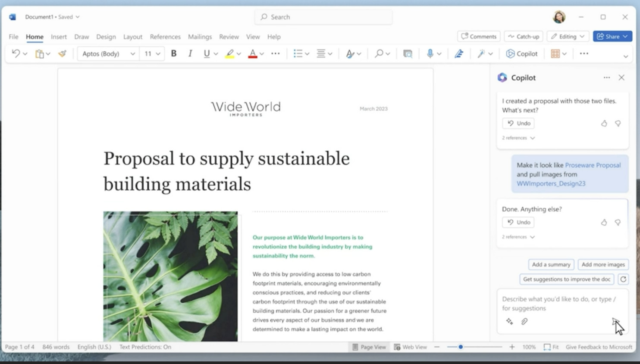Image resolution: width=640 pixels, height=364 pixels.
Task: Expand highlight color dropdown arrow
Action: (238, 54)
